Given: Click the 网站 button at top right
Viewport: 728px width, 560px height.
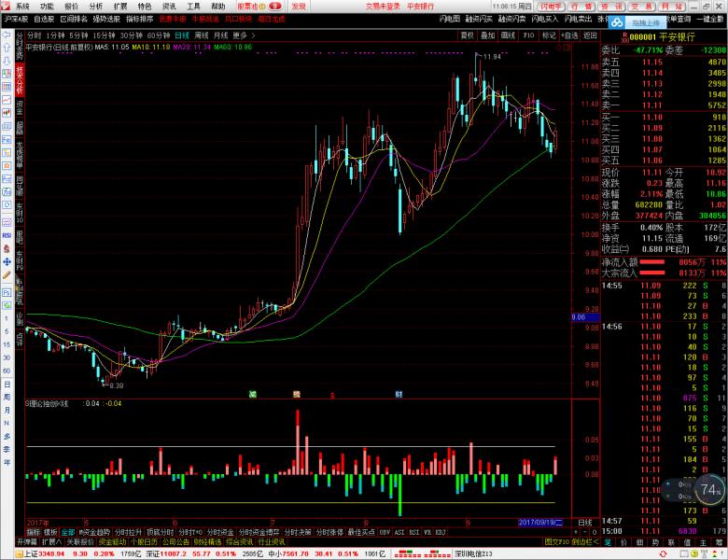Looking at the screenshot, I should [672, 7].
